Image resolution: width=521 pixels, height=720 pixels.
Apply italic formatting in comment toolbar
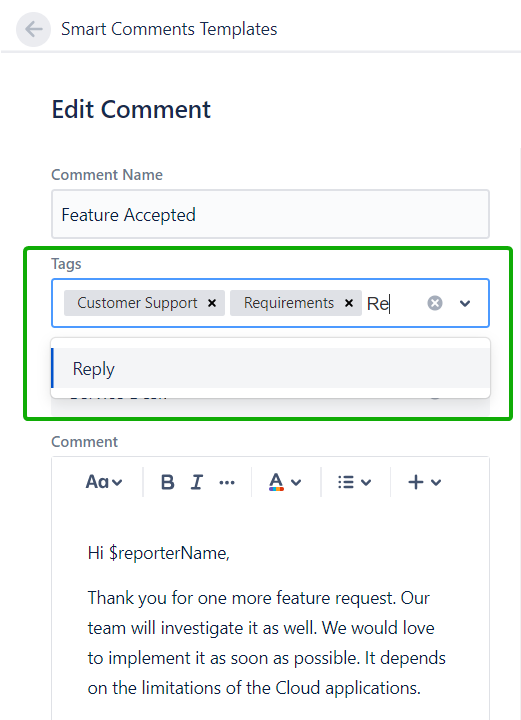[x=196, y=482]
